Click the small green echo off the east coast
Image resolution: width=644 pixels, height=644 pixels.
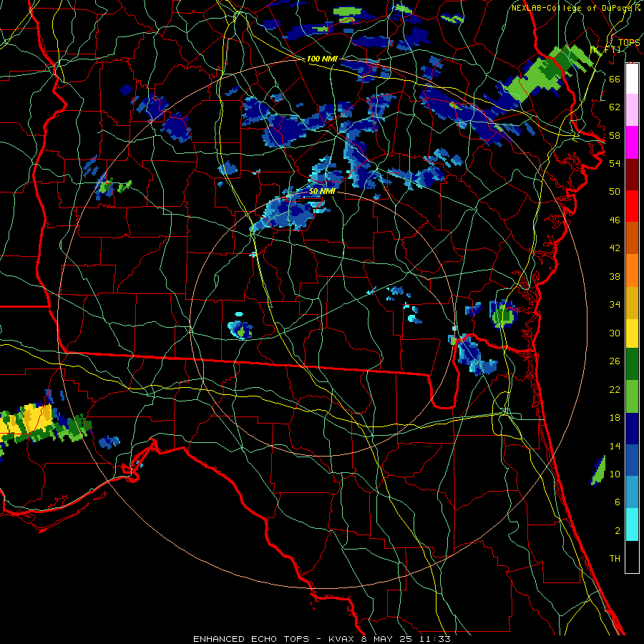pos(599,471)
